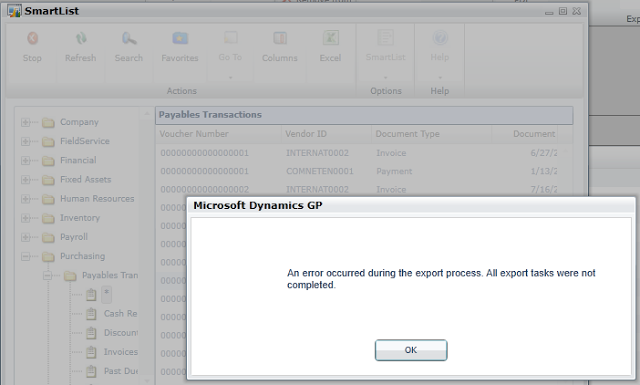Expand the Company folder
The image size is (640, 385).
[25, 122]
